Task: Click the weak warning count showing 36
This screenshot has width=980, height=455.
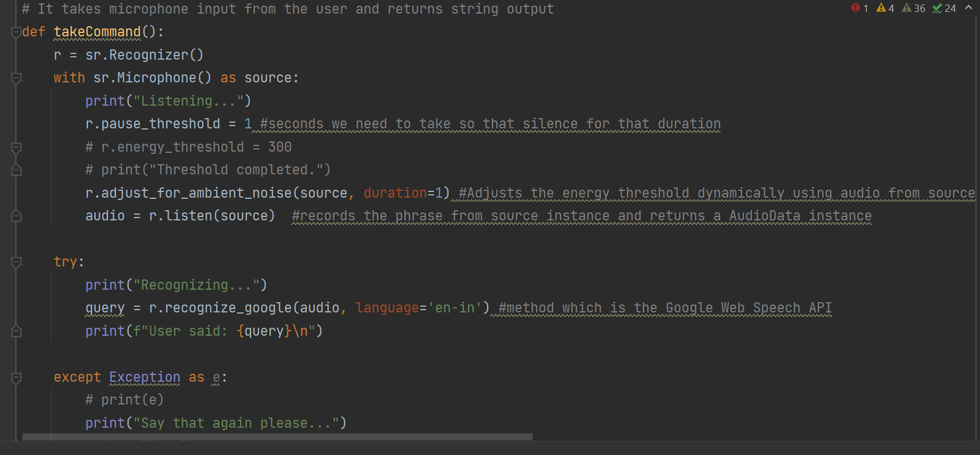Action: coord(914,8)
